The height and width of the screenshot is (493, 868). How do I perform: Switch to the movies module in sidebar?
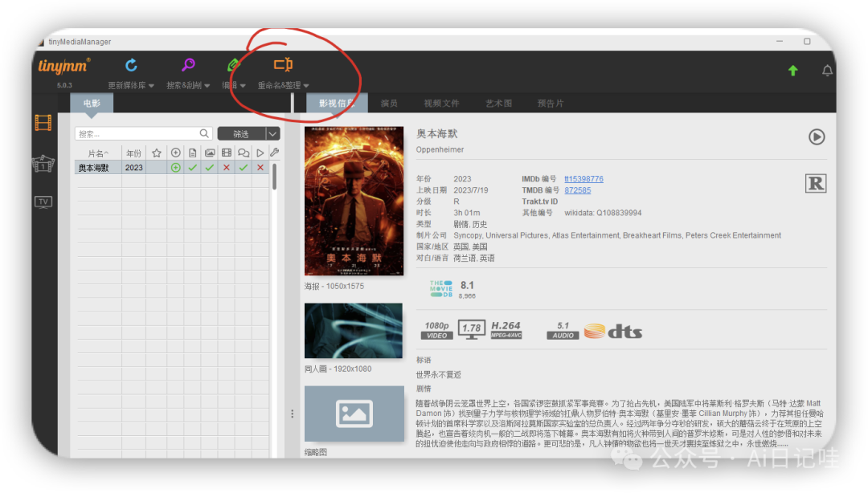coord(43,123)
